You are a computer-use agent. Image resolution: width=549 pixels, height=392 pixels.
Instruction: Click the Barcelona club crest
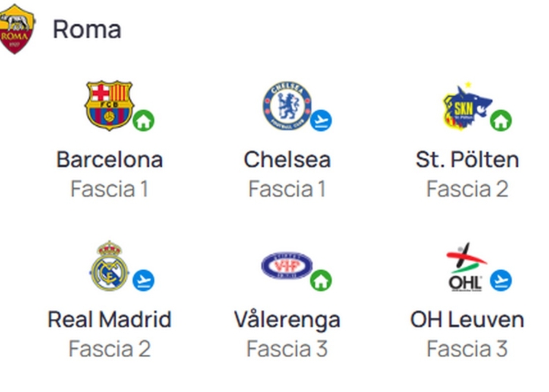[108, 105]
